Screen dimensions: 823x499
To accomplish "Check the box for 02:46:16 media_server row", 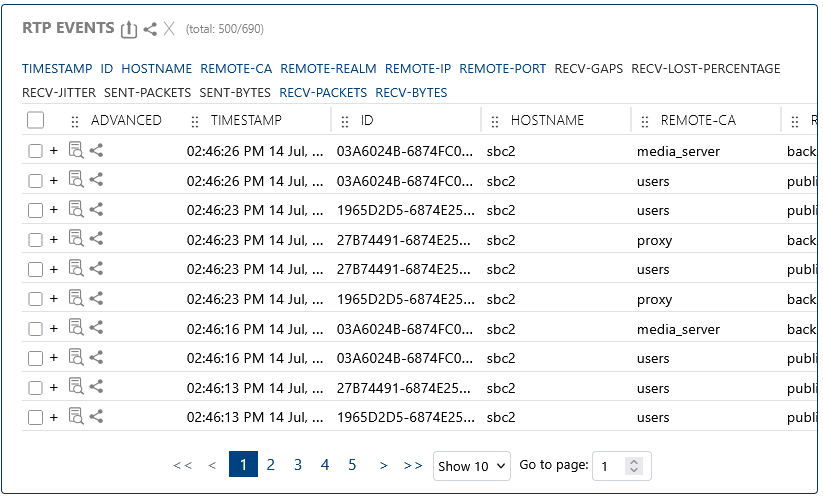I will (x=35, y=329).
